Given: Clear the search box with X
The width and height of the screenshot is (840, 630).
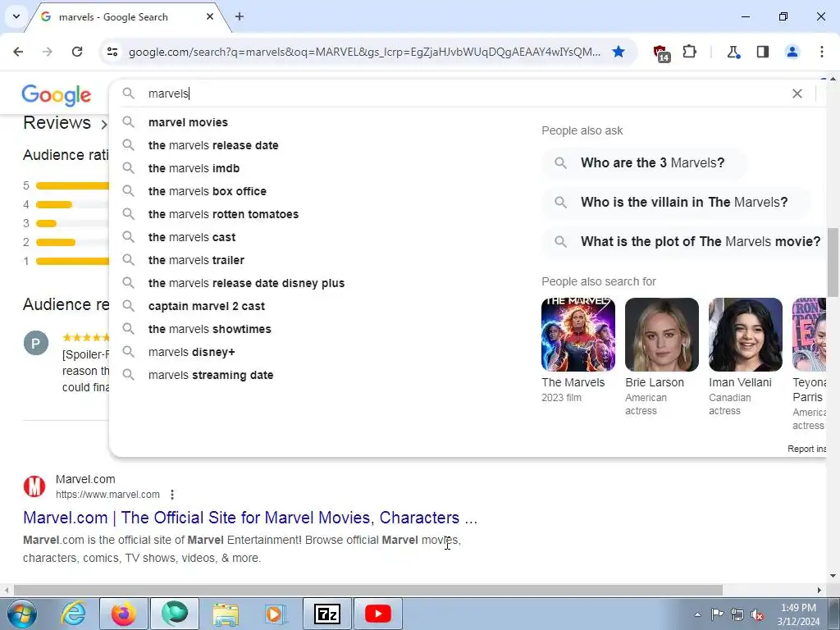Looking at the screenshot, I should point(797,94).
